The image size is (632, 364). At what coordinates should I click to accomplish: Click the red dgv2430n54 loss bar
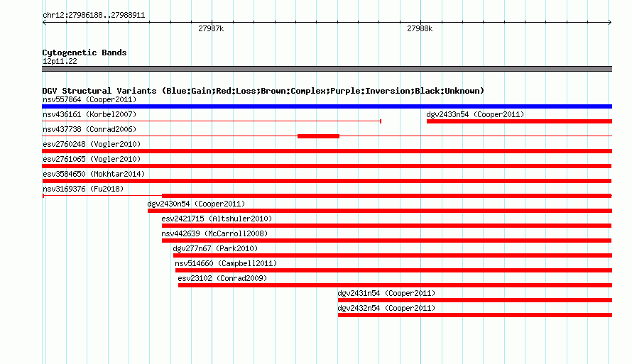pos(380,211)
